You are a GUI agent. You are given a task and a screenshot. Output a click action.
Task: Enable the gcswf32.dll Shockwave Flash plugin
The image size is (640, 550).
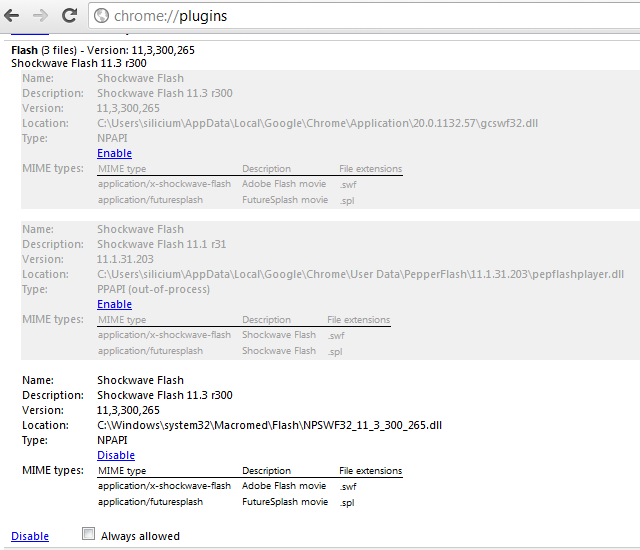click(114, 153)
